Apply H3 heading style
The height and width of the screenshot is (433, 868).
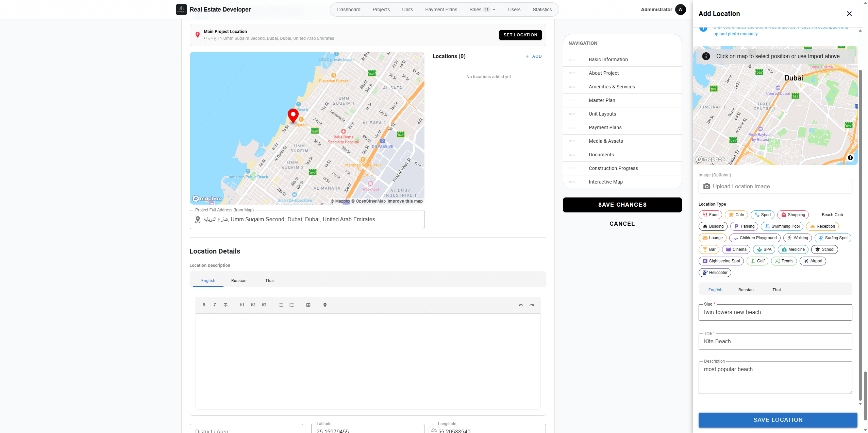tap(264, 305)
